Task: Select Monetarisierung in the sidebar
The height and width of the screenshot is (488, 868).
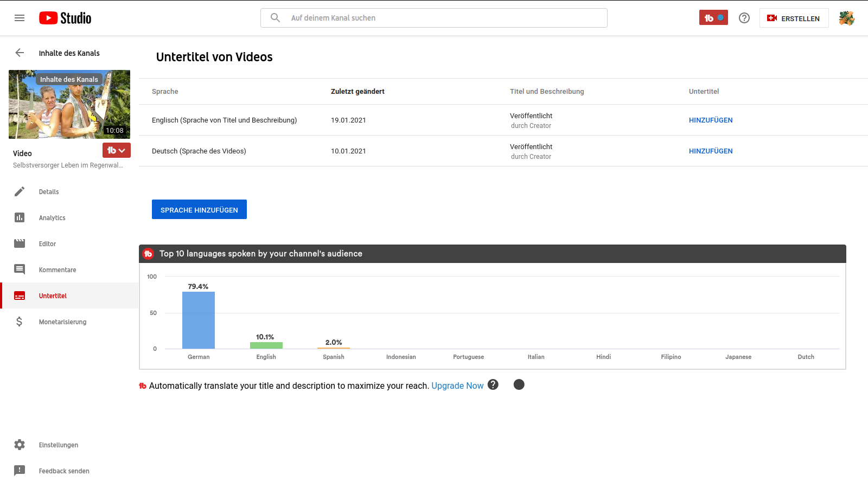Action: tap(62, 322)
